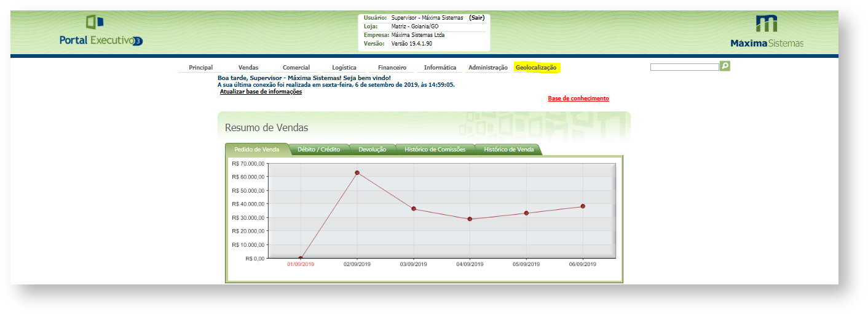
Task: Click the search text field
Action: (684, 66)
